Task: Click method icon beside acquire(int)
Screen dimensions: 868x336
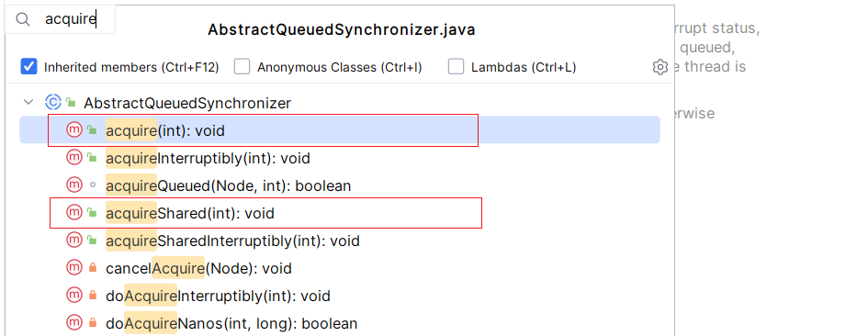Action: 74,130
